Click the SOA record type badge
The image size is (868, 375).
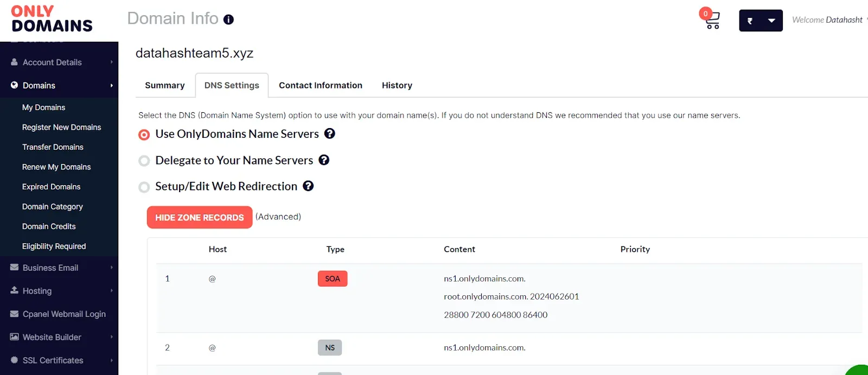333,278
